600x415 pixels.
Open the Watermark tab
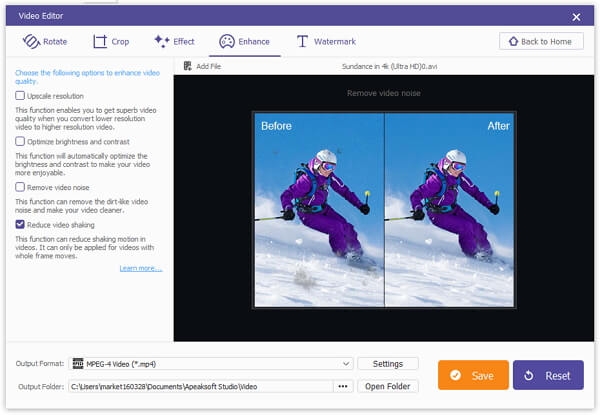tap(326, 41)
